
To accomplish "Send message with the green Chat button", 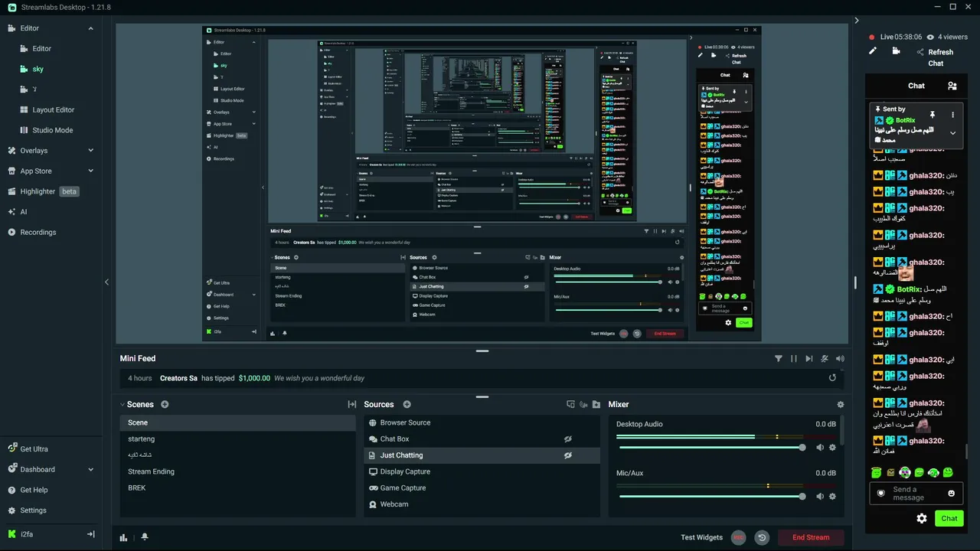I will point(949,518).
